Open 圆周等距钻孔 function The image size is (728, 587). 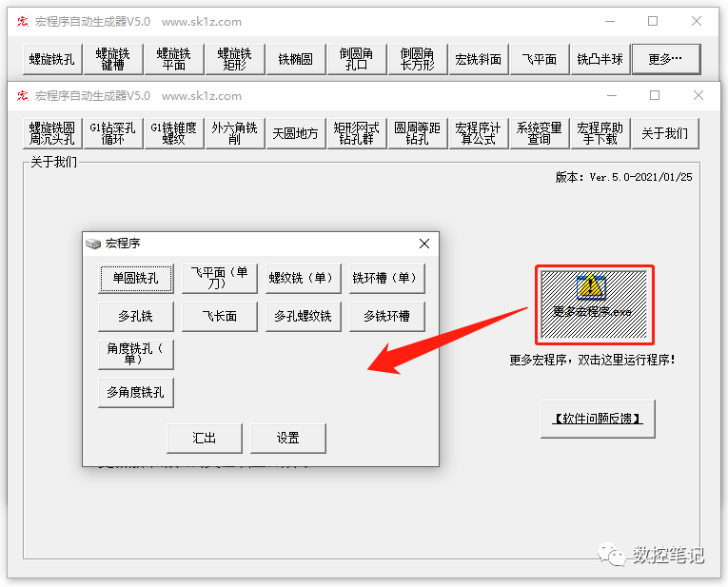pos(418,133)
